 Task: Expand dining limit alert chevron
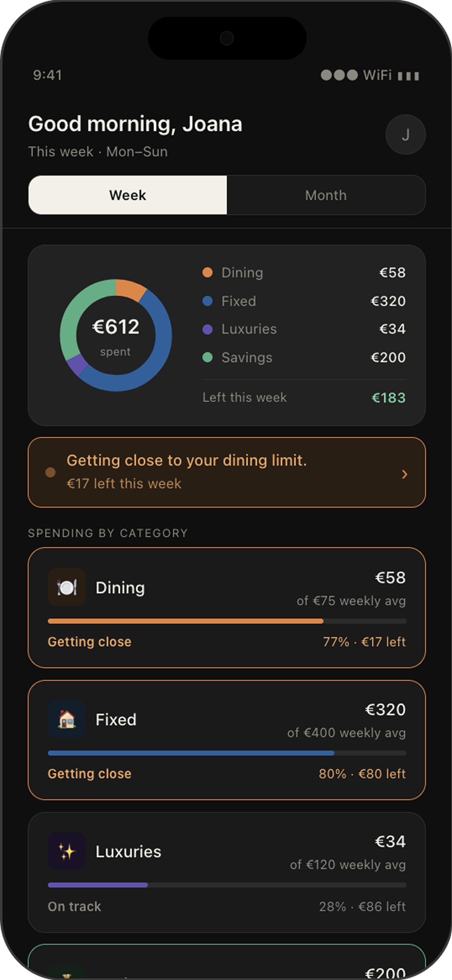[x=405, y=474]
